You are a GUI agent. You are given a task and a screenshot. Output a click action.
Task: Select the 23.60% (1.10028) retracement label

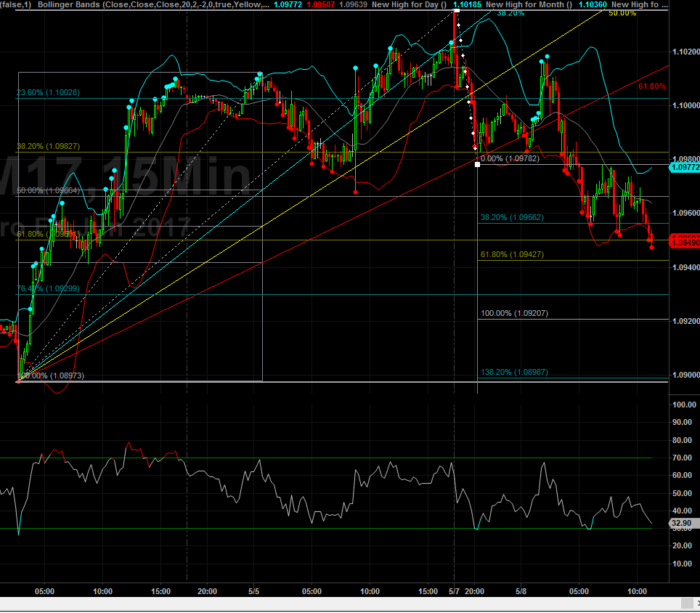49,92
